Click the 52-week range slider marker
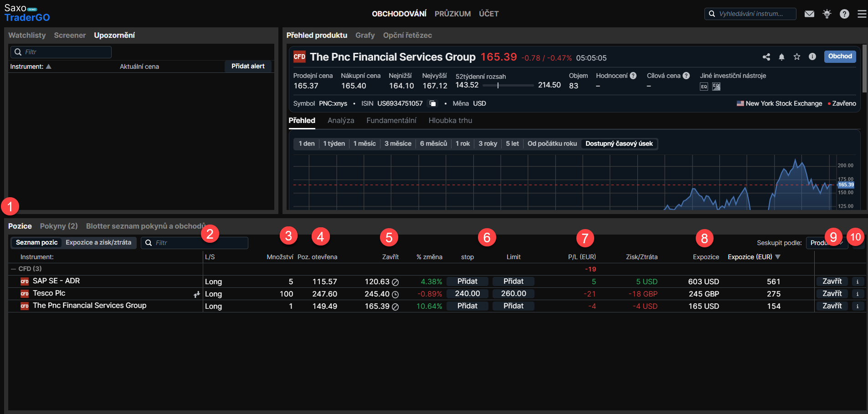This screenshot has width=868, height=414. click(x=498, y=85)
